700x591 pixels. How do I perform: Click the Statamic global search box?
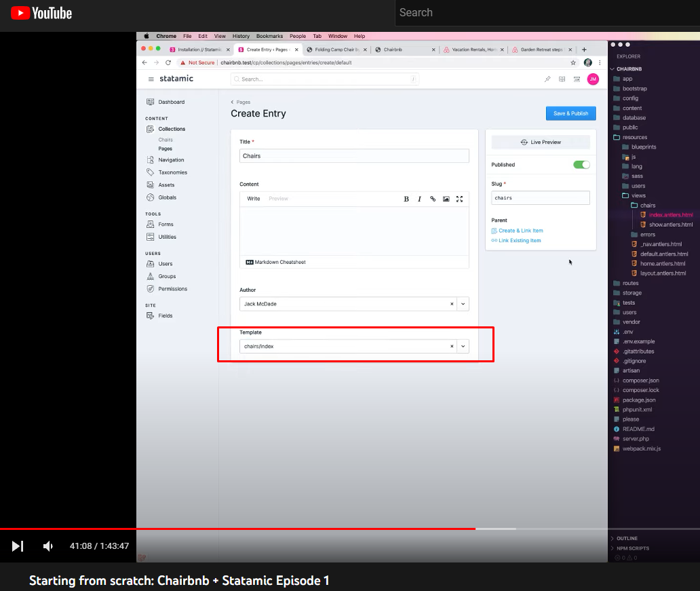324,79
